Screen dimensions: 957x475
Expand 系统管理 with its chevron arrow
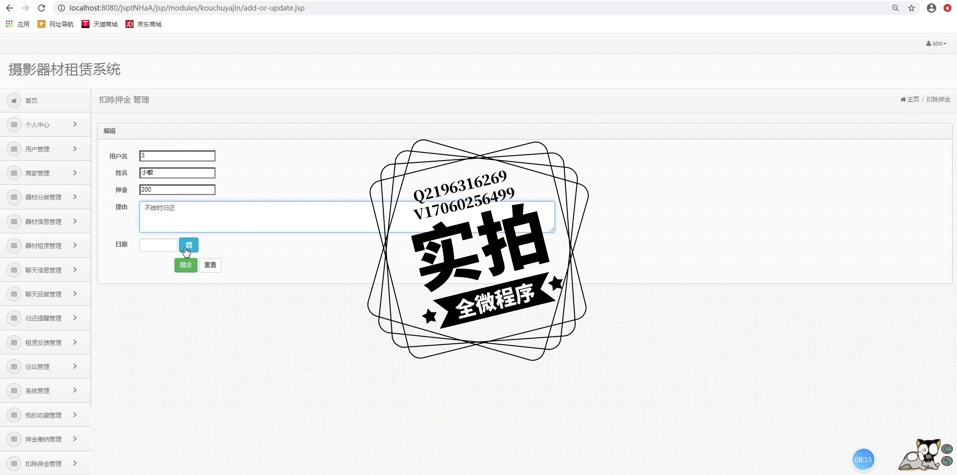point(74,390)
